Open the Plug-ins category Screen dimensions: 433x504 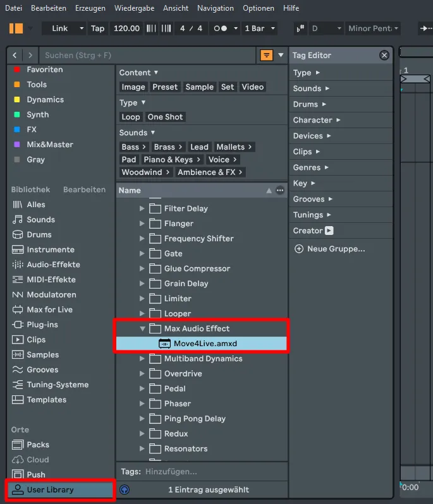(42, 325)
